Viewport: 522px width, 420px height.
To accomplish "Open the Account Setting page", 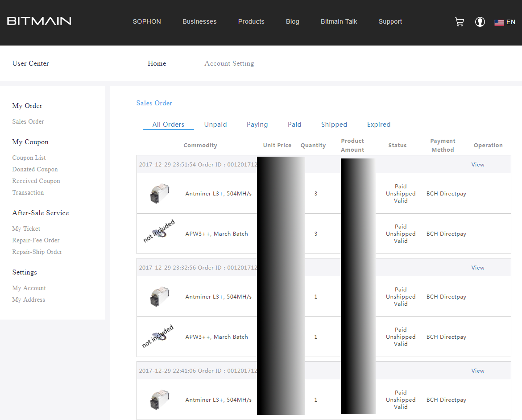I will point(229,63).
